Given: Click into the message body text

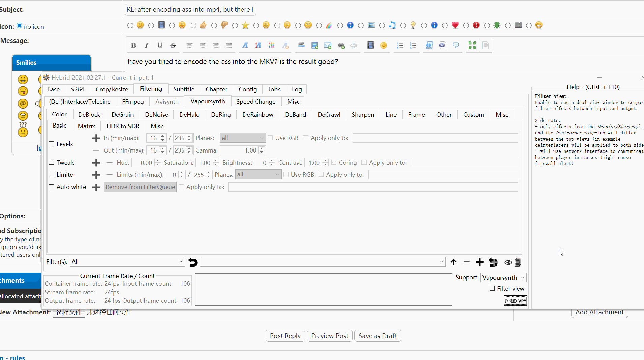Looking at the screenshot, I should coord(233,62).
